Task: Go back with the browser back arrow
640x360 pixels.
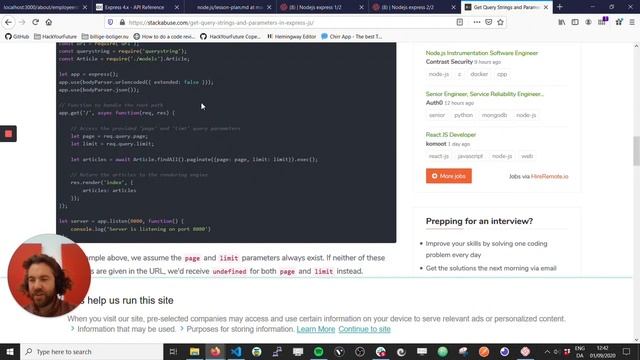Action: 9,22
